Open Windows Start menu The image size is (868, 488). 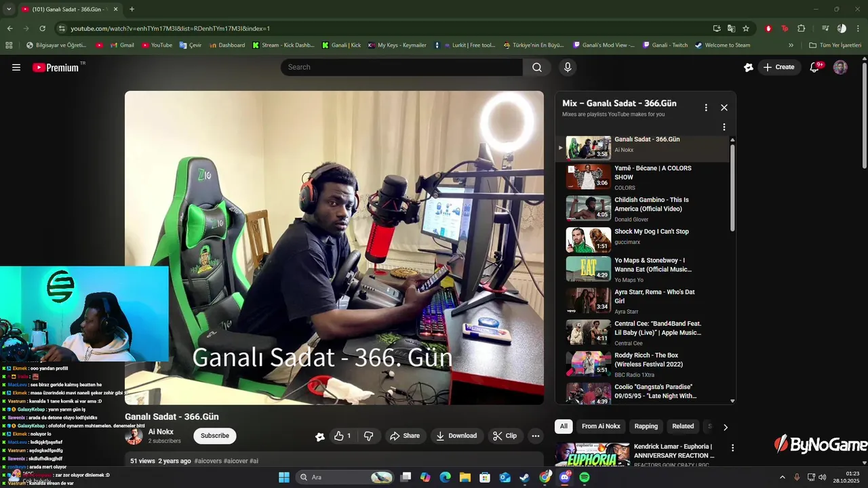point(283,477)
